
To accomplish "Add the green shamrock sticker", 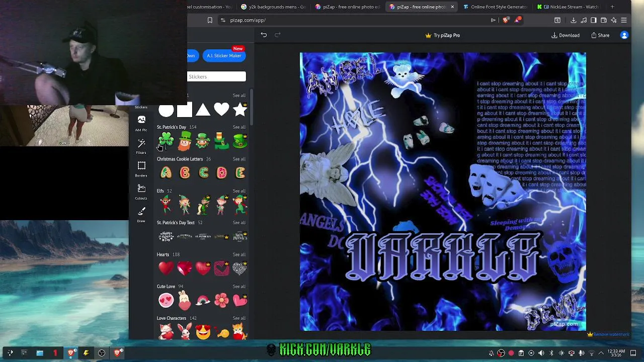I will pos(166,141).
